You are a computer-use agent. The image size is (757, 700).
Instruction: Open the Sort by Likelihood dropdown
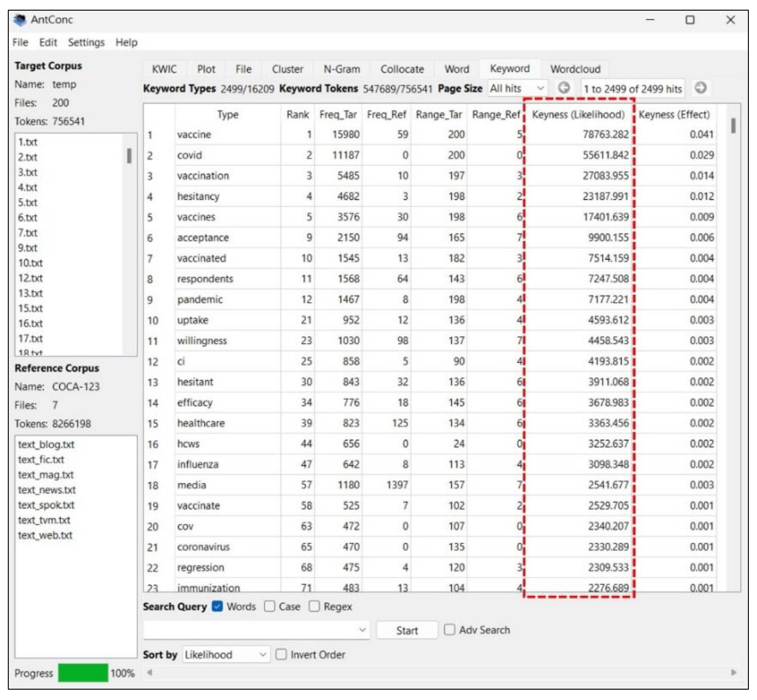[x=226, y=654]
